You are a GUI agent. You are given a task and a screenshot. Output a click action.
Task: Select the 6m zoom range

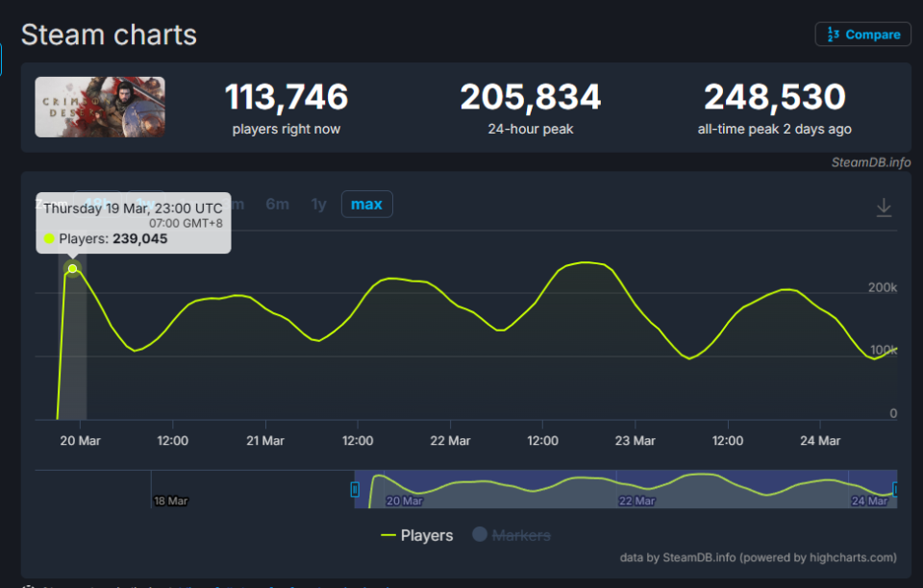point(277,204)
